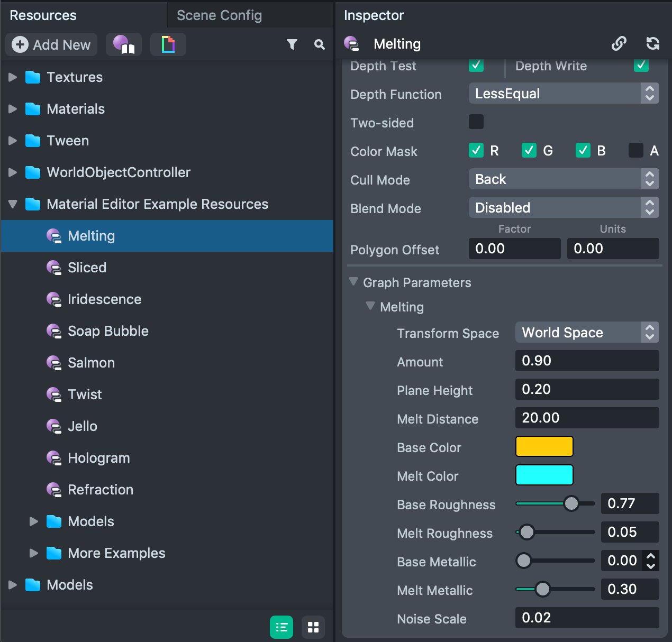Image resolution: width=672 pixels, height=642 pixels.
Task: Select the Soap Bubble material
Action: click(x=108, y=331)
